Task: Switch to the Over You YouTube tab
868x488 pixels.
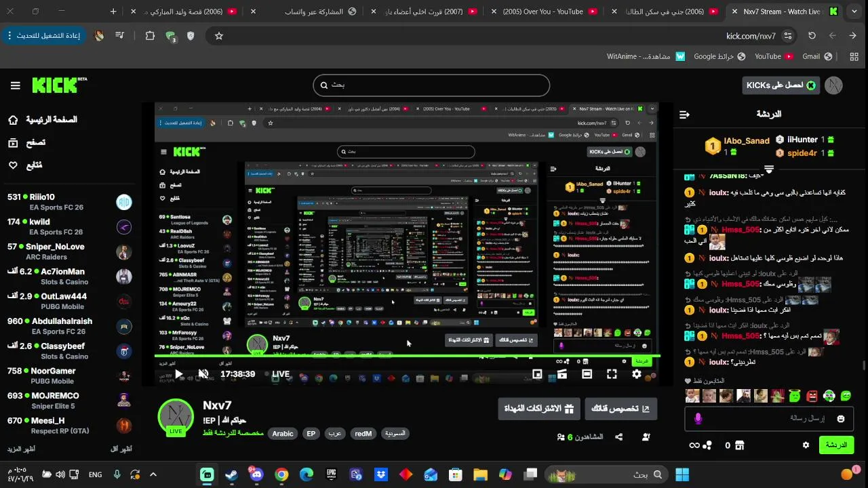Action: click(543, 12)
